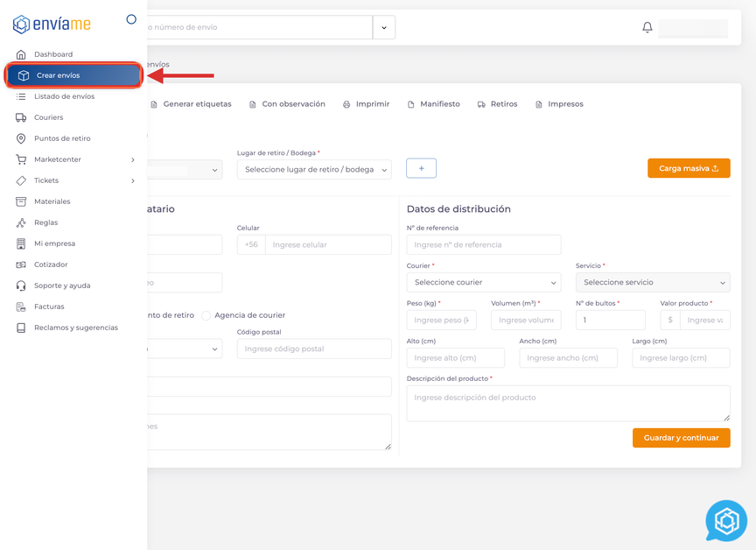
Task: Click the Dashboard home icon
Action: [x=21, y=54]
